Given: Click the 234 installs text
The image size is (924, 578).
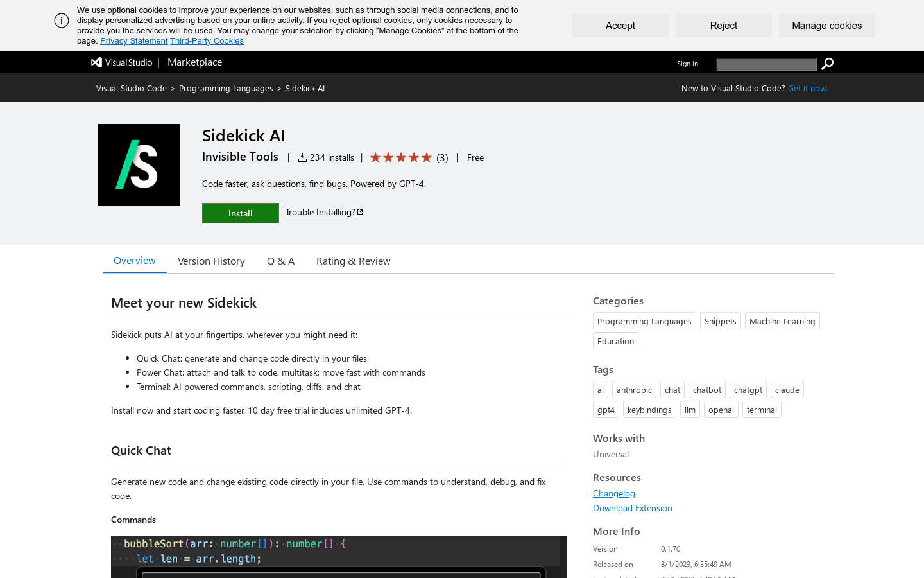Looking at the screenshot, I should click(332, 157).
